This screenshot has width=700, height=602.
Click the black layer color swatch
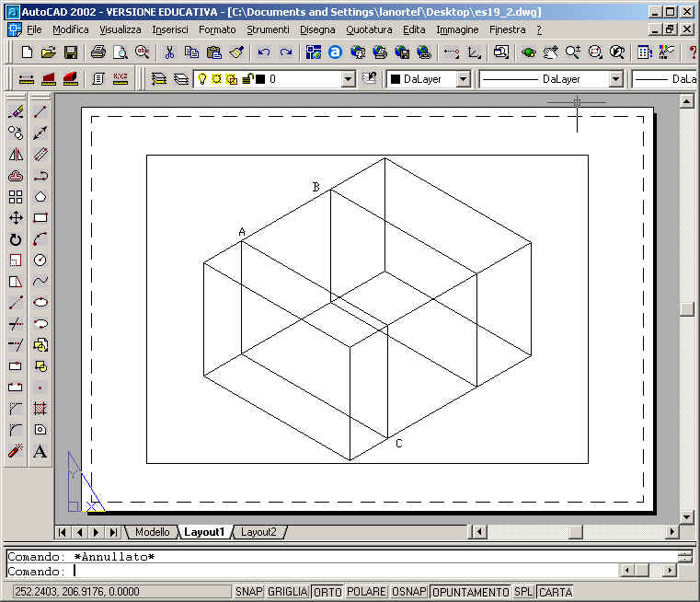(x=260, y=79)
